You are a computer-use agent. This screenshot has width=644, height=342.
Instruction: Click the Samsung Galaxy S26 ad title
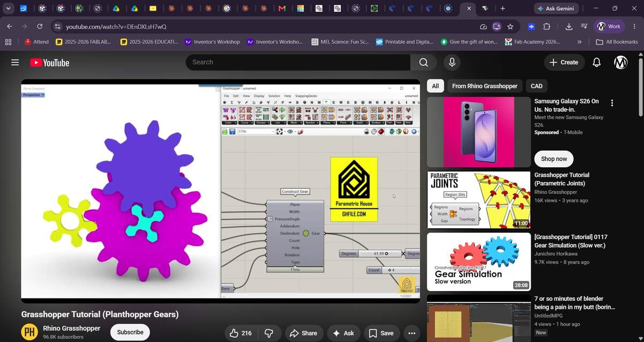click(x=566, y=105)
